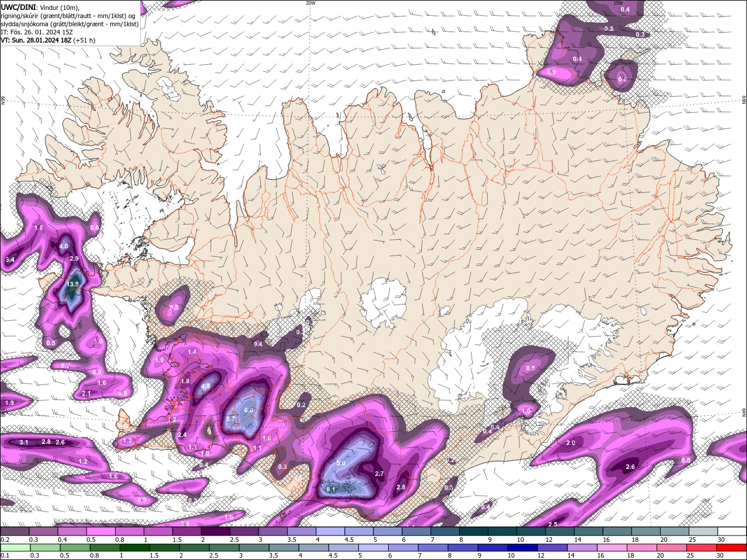Click the 0.2 label in the snow legend scale
This screenshot has height=560, width=747.
coord(5,540)
